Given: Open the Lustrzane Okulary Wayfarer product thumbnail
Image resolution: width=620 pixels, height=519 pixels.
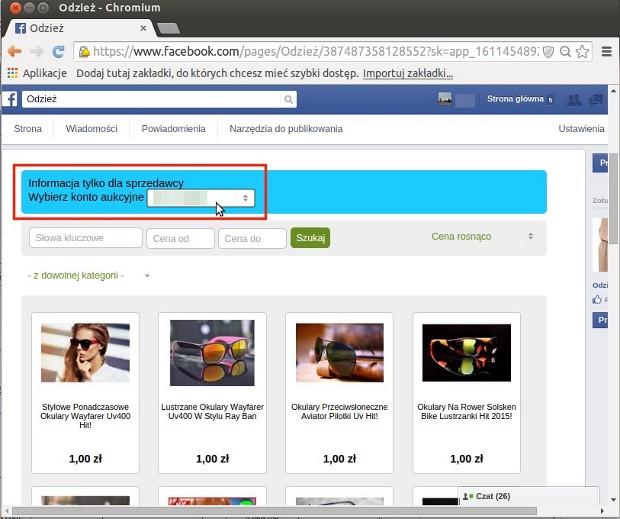Looking at the screenshot, I should (x=211, y=352).
